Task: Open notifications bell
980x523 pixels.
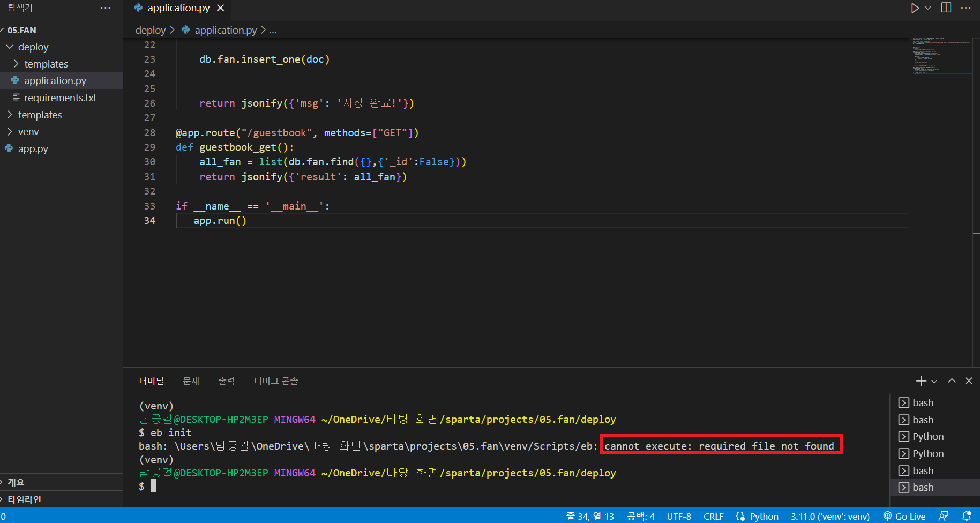Action: 967,516
